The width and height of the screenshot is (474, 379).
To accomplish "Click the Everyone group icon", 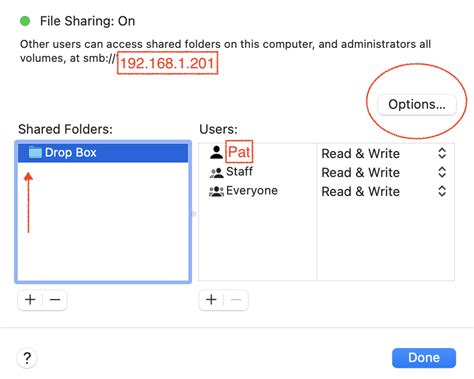I will click(216, 191).
